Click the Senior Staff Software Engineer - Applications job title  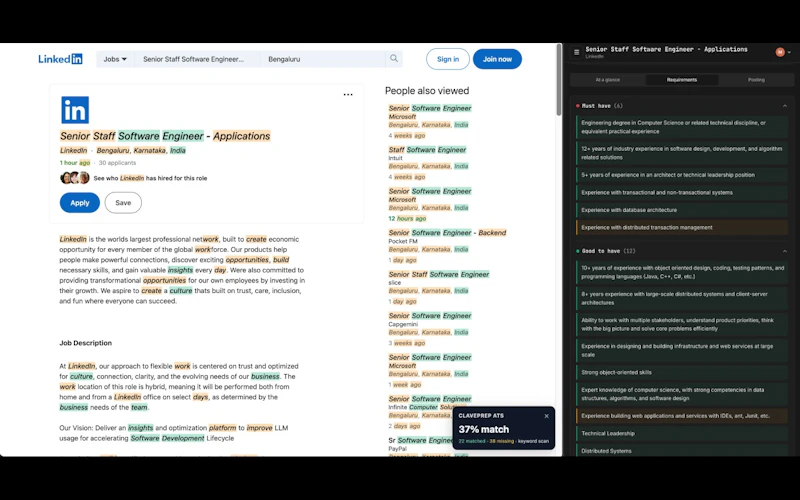165,136
